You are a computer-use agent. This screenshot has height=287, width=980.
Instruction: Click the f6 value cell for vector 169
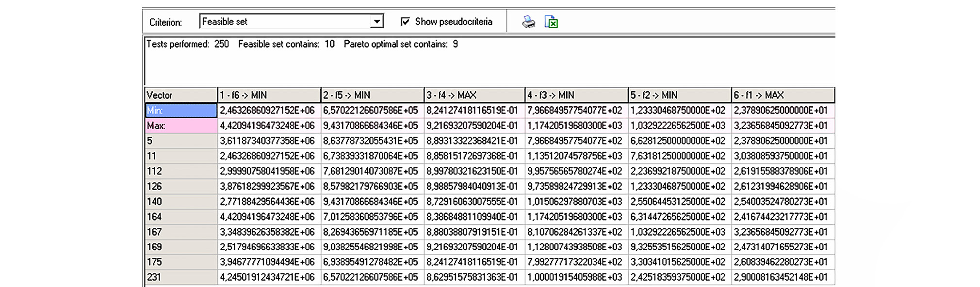click(x=268, y=247)
